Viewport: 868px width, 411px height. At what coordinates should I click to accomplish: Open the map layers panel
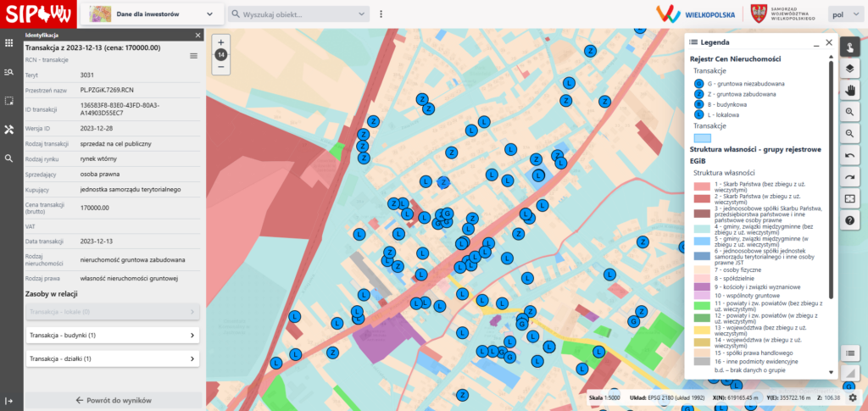(x=849, y=69)
